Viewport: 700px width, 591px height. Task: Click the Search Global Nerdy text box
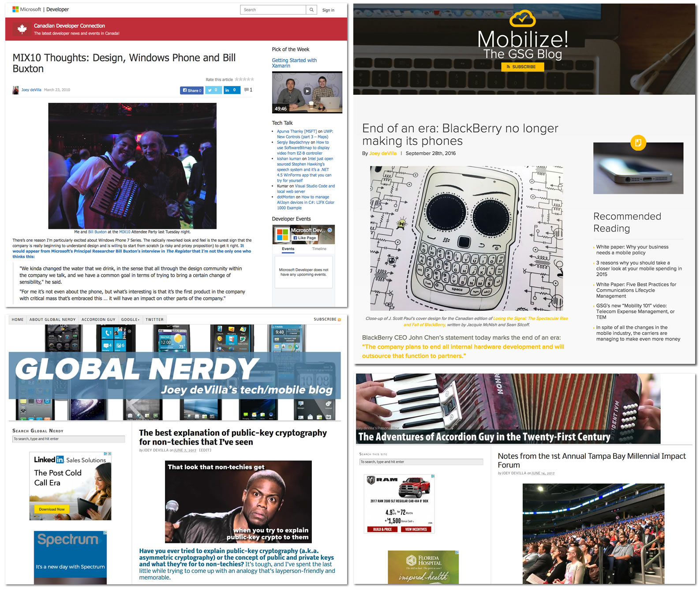pyautogui.click(x=68, y=439)
